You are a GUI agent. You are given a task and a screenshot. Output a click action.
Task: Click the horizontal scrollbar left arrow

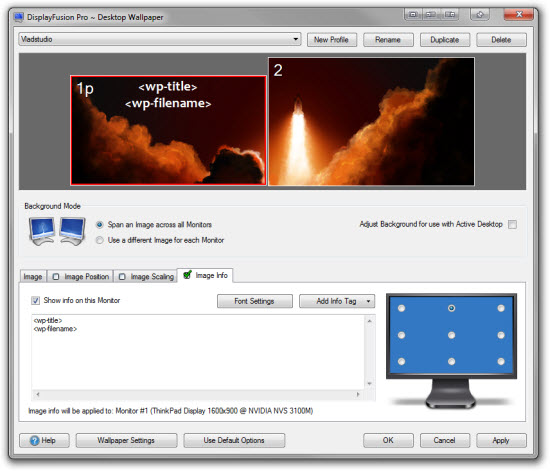38,394
